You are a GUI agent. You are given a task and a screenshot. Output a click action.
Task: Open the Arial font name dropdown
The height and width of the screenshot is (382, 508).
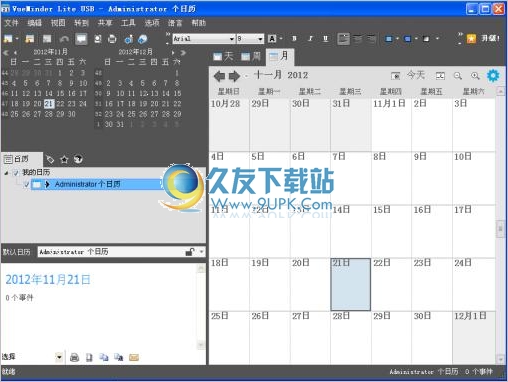pyautogui.click(x=232, y=39)
